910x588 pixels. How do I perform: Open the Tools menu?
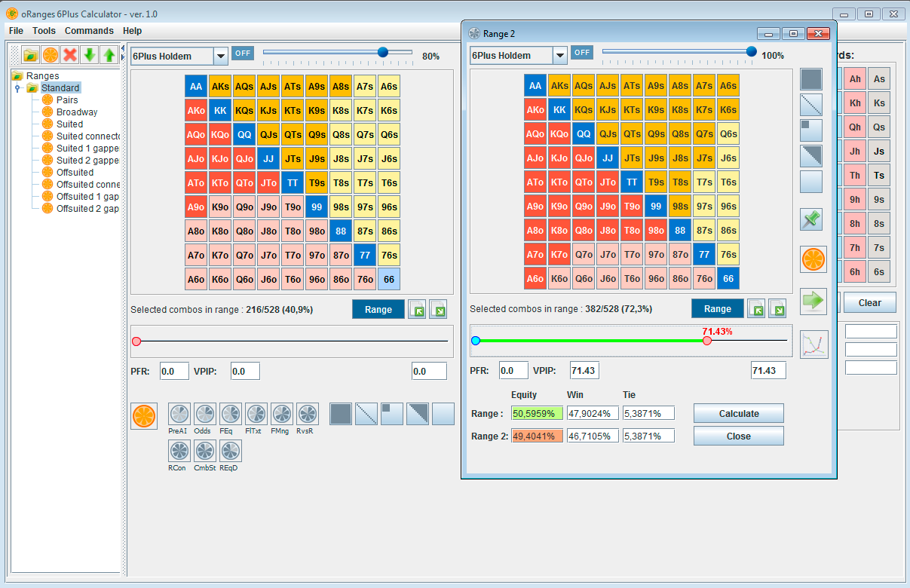point(44,31)
